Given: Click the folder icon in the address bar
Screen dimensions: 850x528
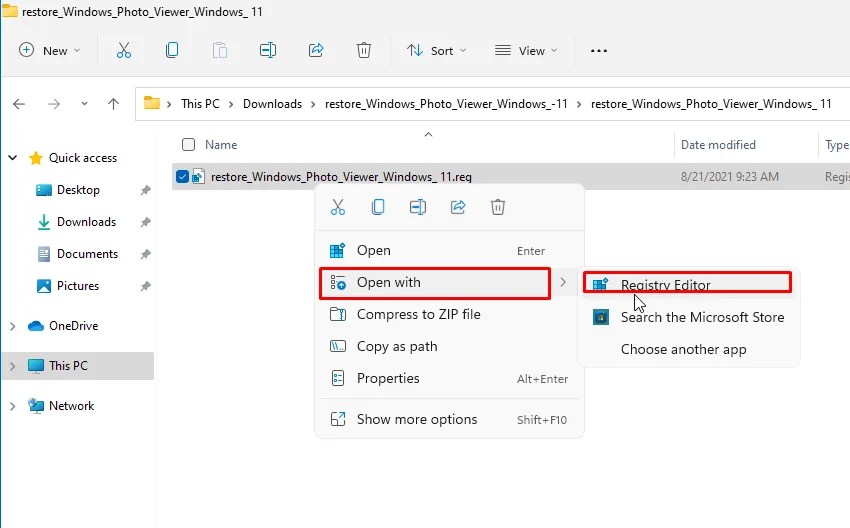Looking at the screenshot, I should click(x=152, y=103).
